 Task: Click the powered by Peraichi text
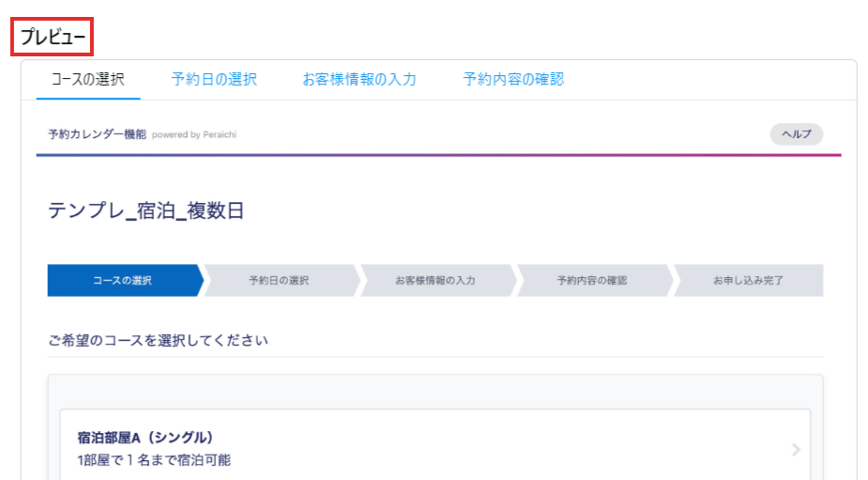194,135
